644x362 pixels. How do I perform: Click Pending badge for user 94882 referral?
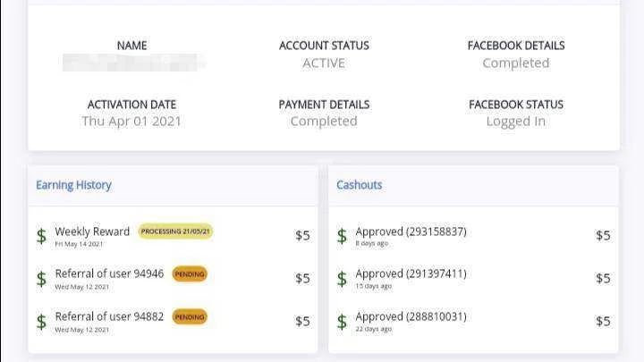tap(190, 316)
